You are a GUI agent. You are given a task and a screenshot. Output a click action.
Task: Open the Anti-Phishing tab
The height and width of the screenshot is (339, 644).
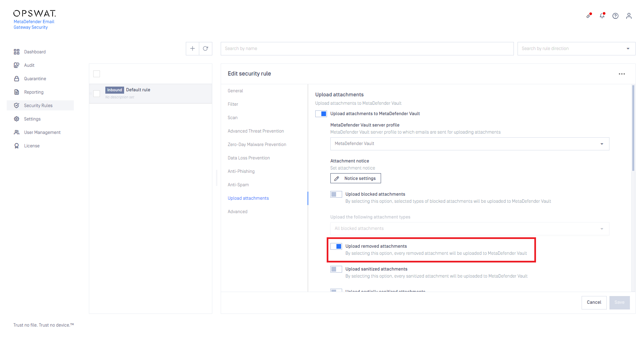click(241, 171)
